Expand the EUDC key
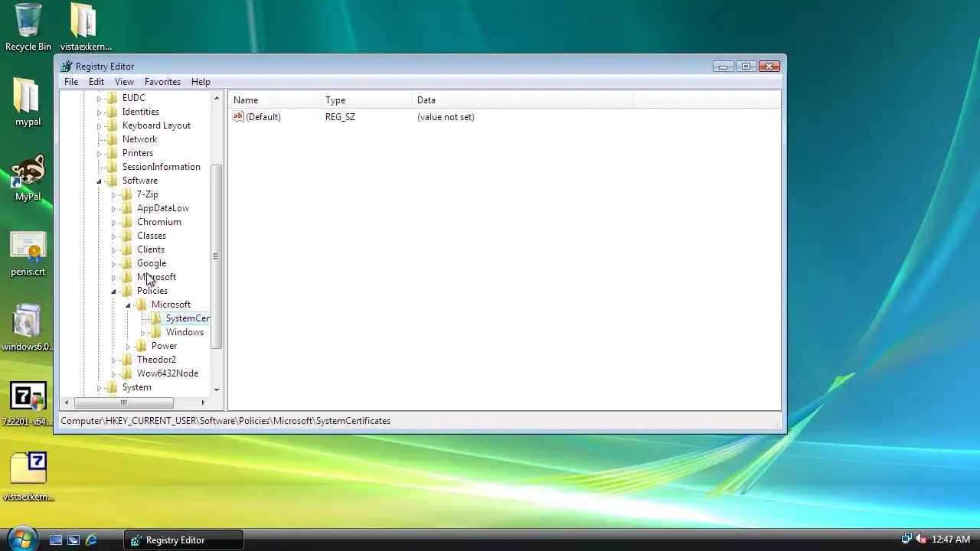The height and width of the screenshot is (551, 980). (x=99, y=98)
